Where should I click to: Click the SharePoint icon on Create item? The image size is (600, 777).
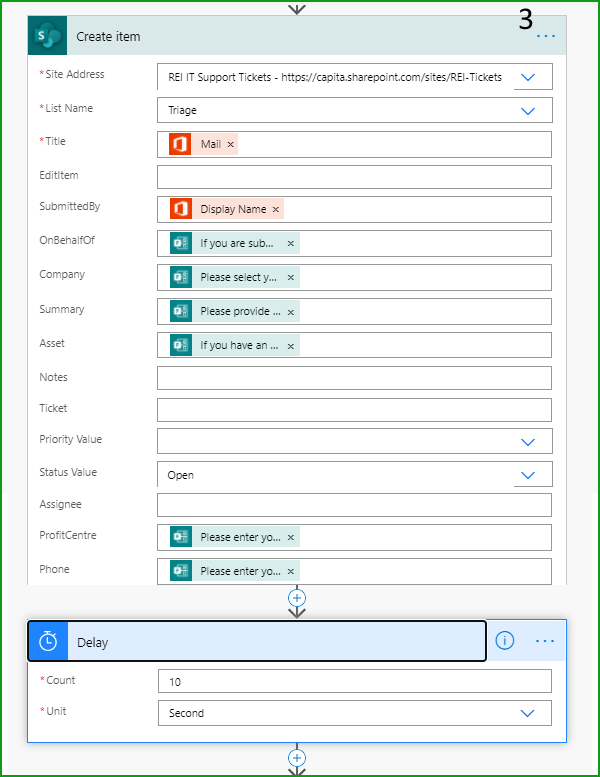[x=48, y=36]
